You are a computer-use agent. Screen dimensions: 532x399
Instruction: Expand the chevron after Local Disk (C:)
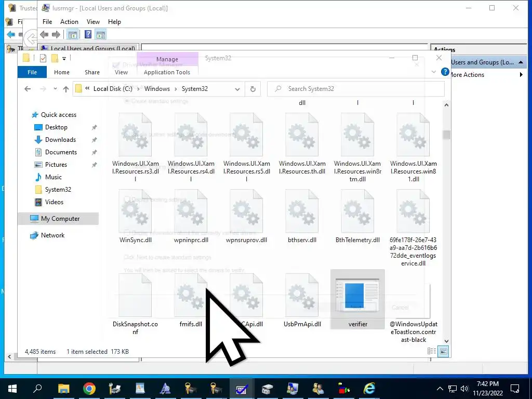(138, 89)
